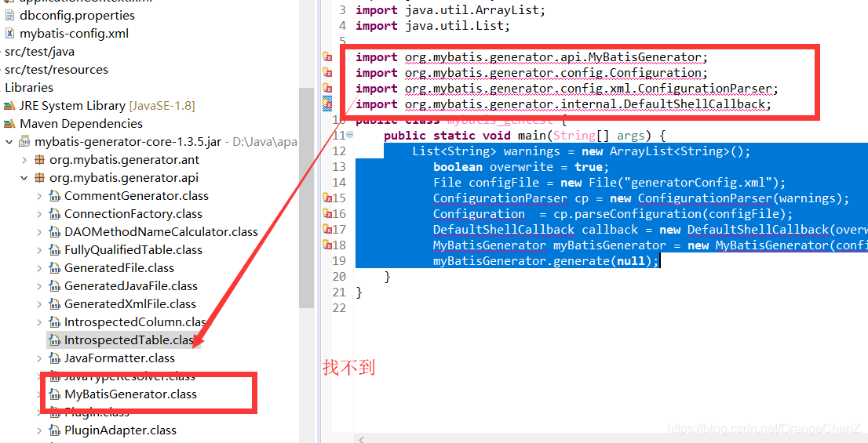Click 'myBatisGenerator.generate(null);' on line 19
This screenshot has width=868, height=443.
(x=545, y=261)
